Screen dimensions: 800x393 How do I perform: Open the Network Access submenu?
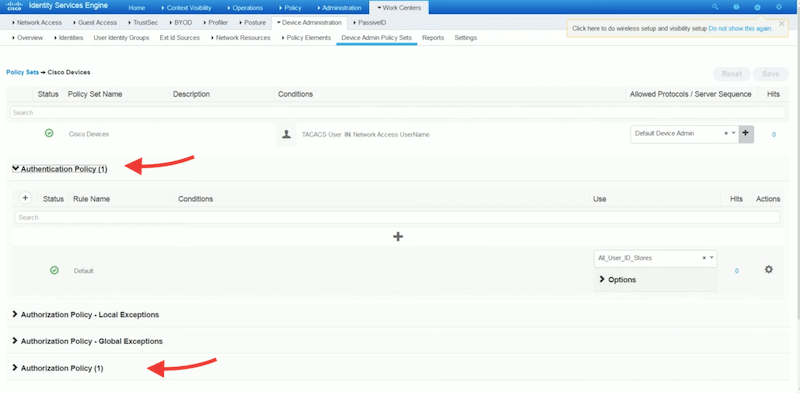(37, 22)
